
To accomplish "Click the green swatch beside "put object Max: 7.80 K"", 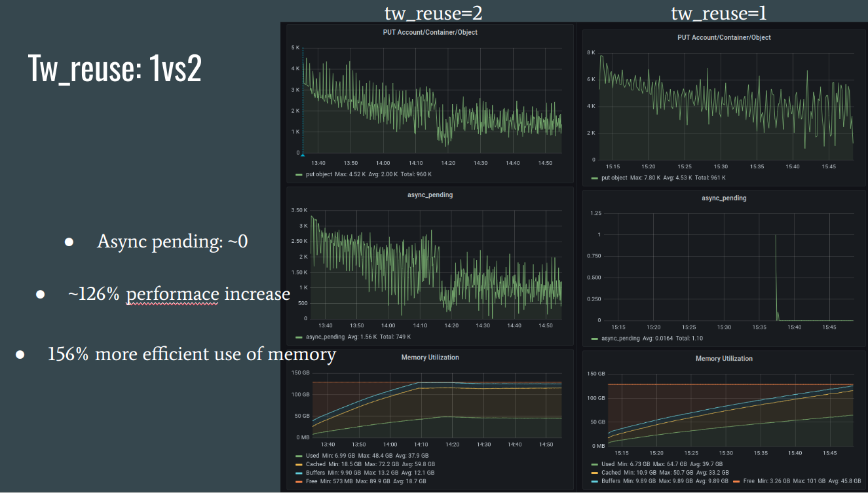I will coord(595,177).
